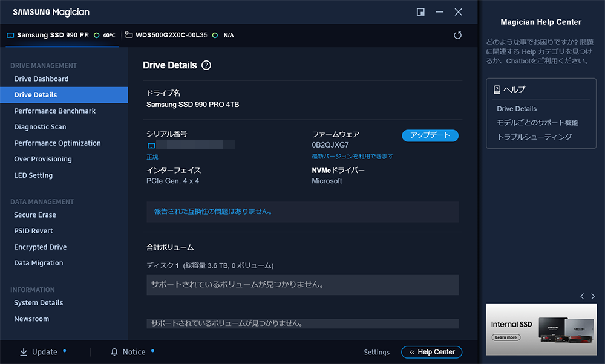Go to next banner with right chevron

coord(593,296)
